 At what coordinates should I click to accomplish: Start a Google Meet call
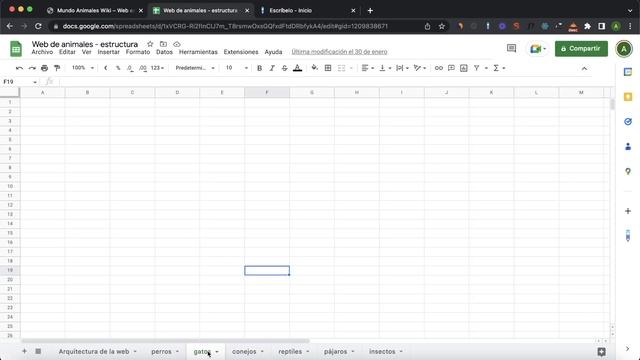coord(538,49)
